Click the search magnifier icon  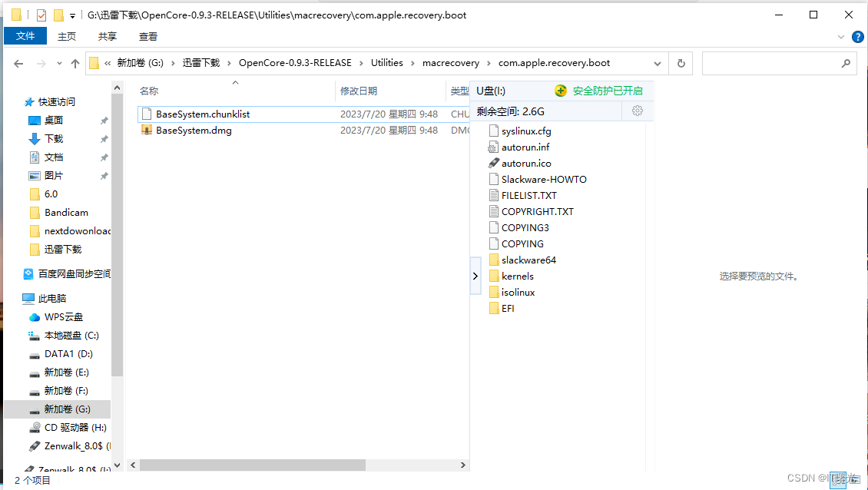846,64
